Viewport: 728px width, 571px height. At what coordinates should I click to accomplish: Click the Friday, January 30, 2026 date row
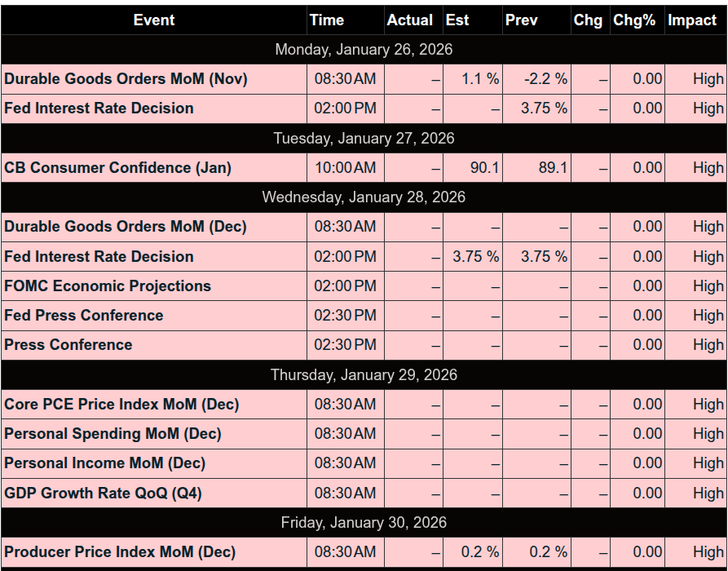(x=364, y=523)
